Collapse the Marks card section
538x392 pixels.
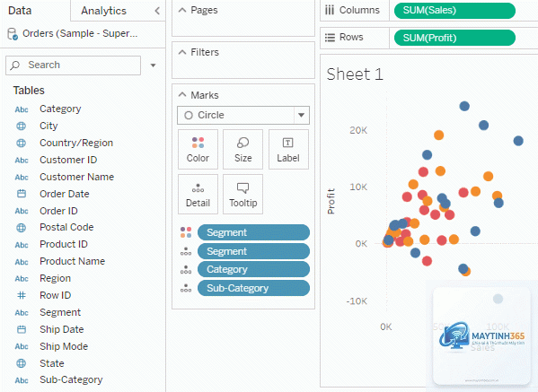tap(182, 94)
